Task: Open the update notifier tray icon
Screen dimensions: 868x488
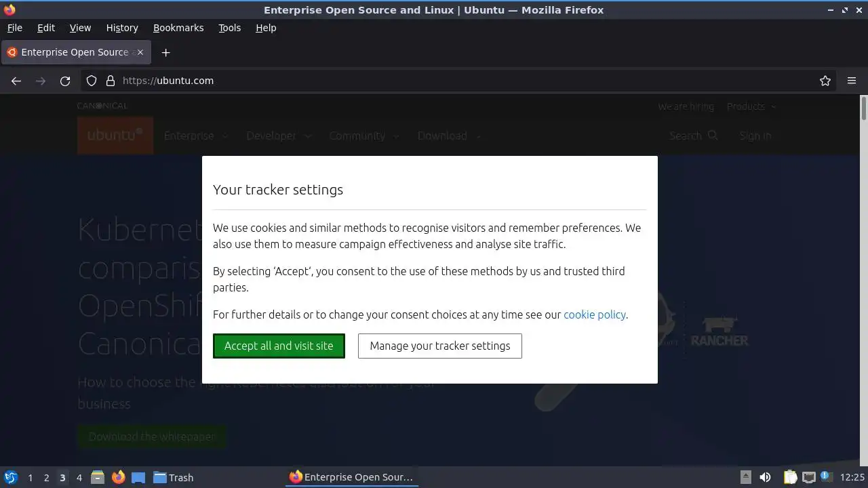Action: click(826, 476)
